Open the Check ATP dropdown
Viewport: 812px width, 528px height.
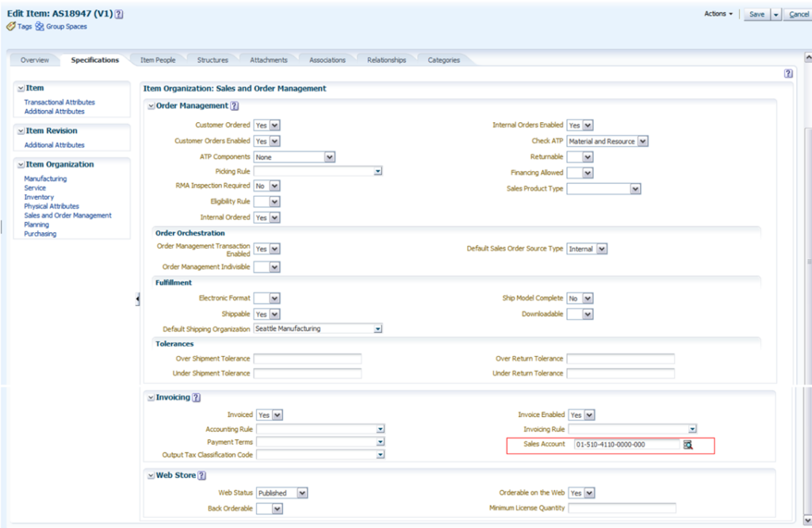pos(642,141)
